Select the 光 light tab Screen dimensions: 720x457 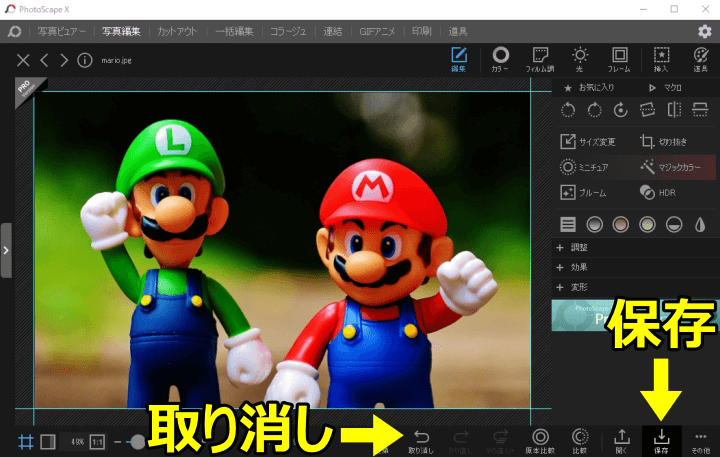coord(580,60)
